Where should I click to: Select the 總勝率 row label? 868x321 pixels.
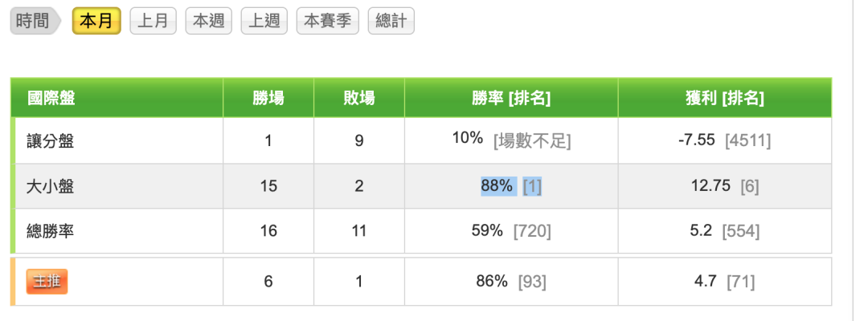coord(51,231)
